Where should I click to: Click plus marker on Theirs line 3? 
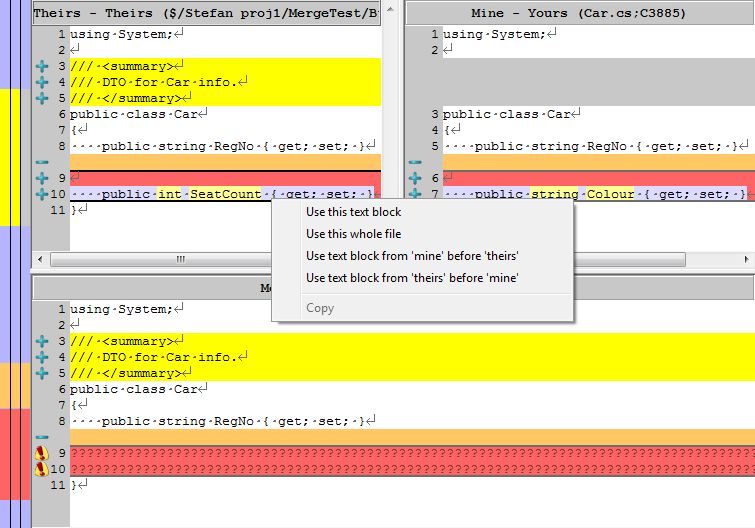pyautogui.click(x=42, y=66)
